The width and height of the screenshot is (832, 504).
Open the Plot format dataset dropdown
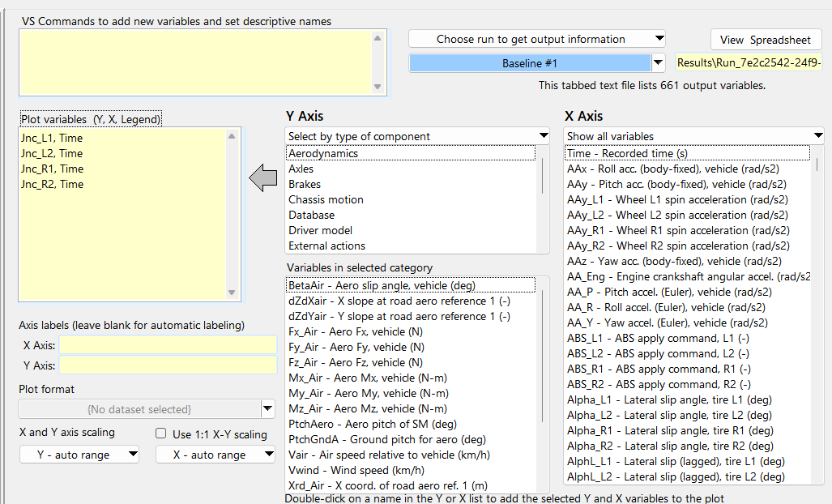(267, 409)
